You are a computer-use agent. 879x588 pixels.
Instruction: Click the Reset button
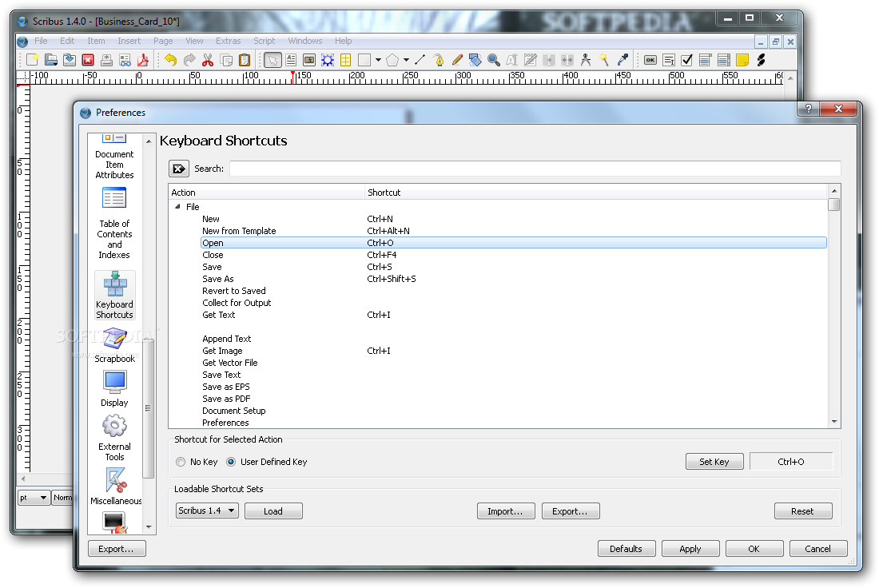click(803, 511)
